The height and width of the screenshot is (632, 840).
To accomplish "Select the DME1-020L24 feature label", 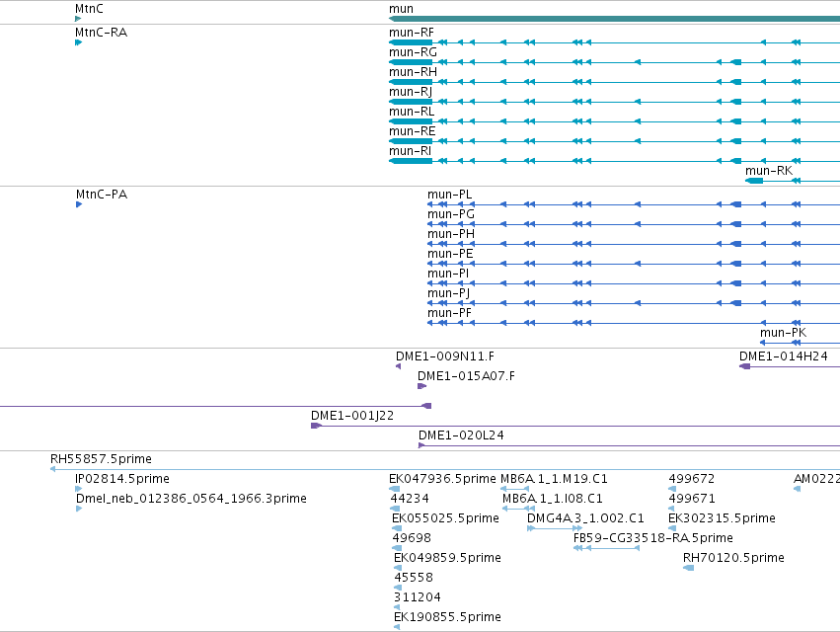I will point(461,435).
